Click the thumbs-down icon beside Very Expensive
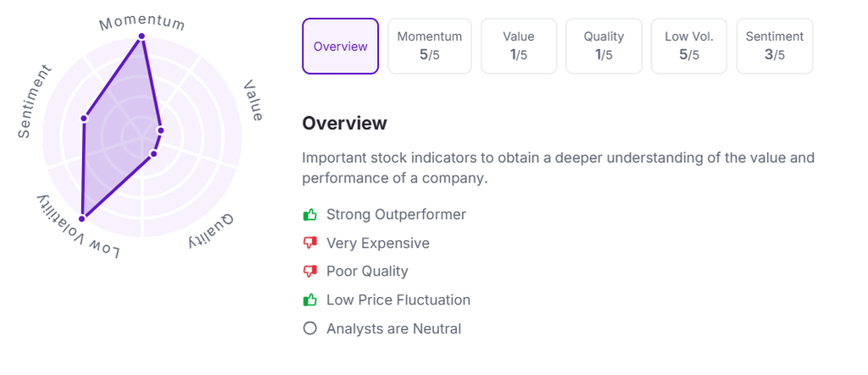Screen dimensions: 868x375 pyautogui.click(x=310, y=243)
